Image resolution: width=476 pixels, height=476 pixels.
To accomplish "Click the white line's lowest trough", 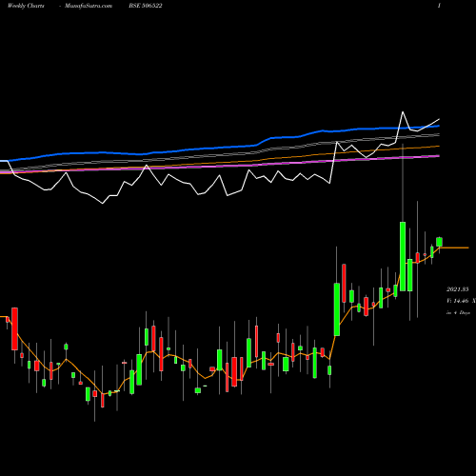I will pyautogui.click(x=103, y=203).
